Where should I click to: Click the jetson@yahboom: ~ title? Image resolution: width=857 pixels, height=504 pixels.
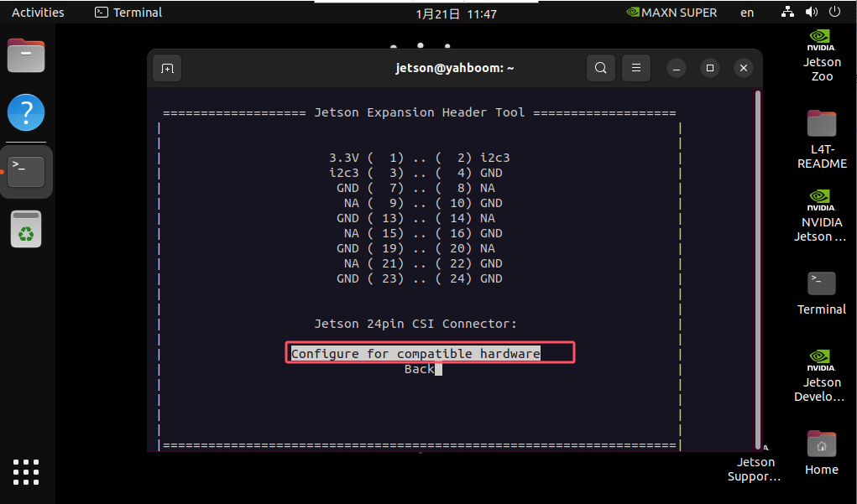455,68
